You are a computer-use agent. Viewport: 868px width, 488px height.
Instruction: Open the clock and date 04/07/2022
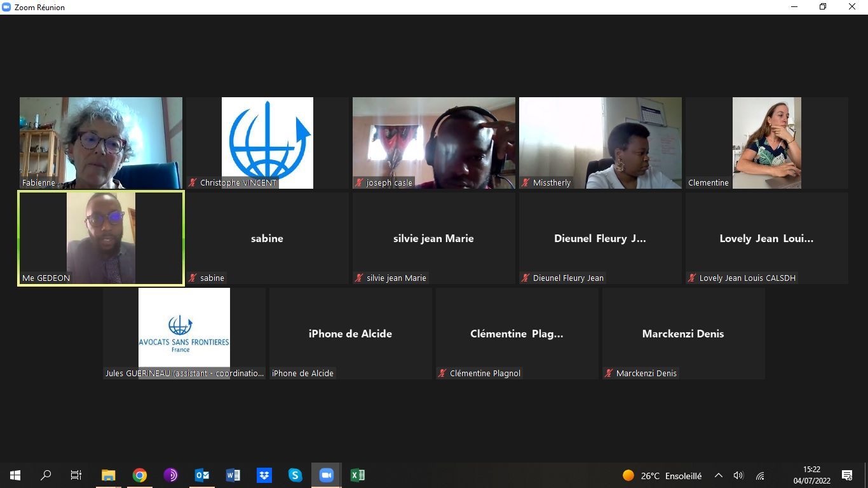[811, 475]
